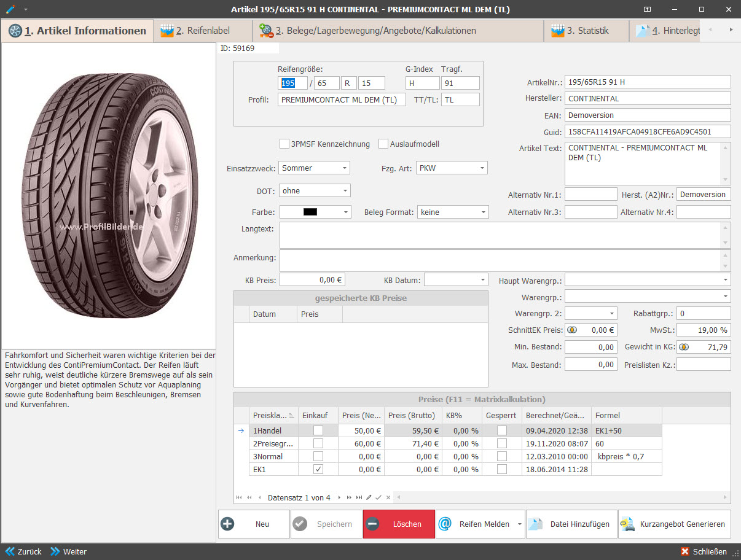Go to first record in price navigator
Image resolution: width=741 pixels, height=560 pixels.
pyautogui.click(x=240, y=497)
